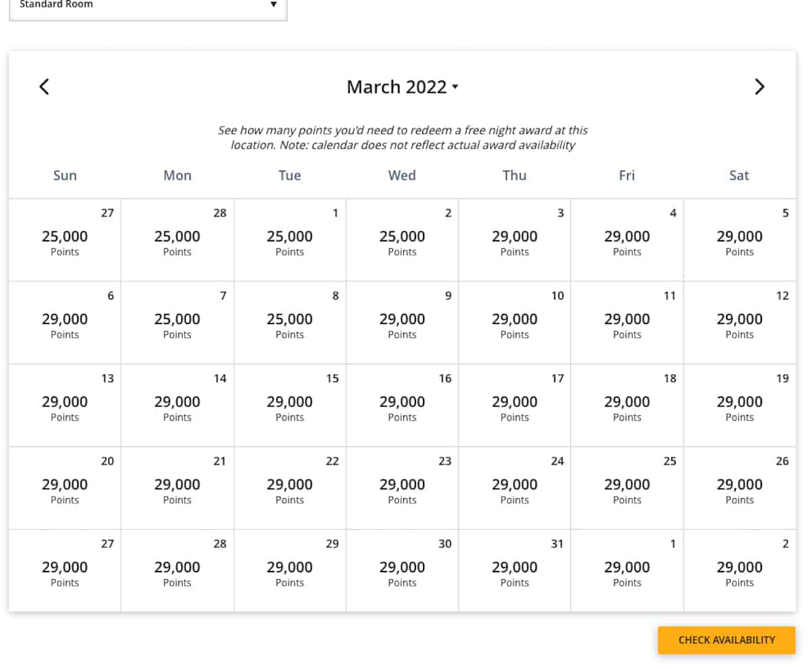The image size is (812, 669).
Task: Pick March 13 date cell
Action: point(65,406)
